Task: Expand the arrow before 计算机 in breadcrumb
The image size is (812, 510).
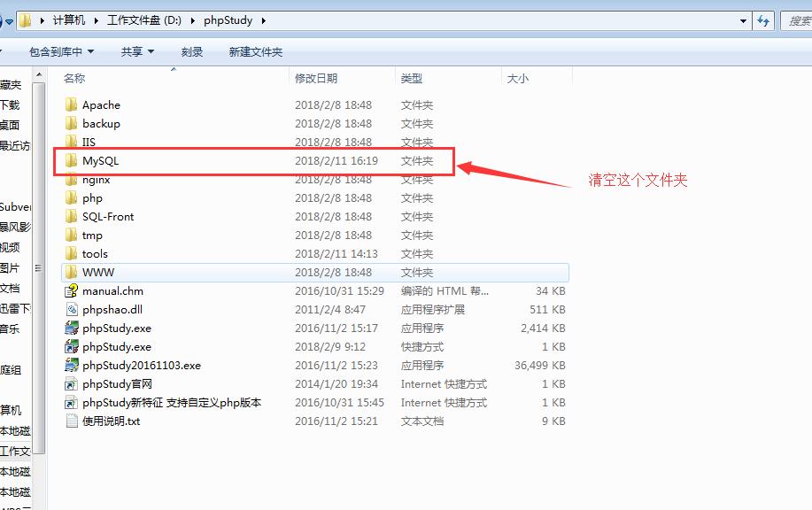Action: 42,20
